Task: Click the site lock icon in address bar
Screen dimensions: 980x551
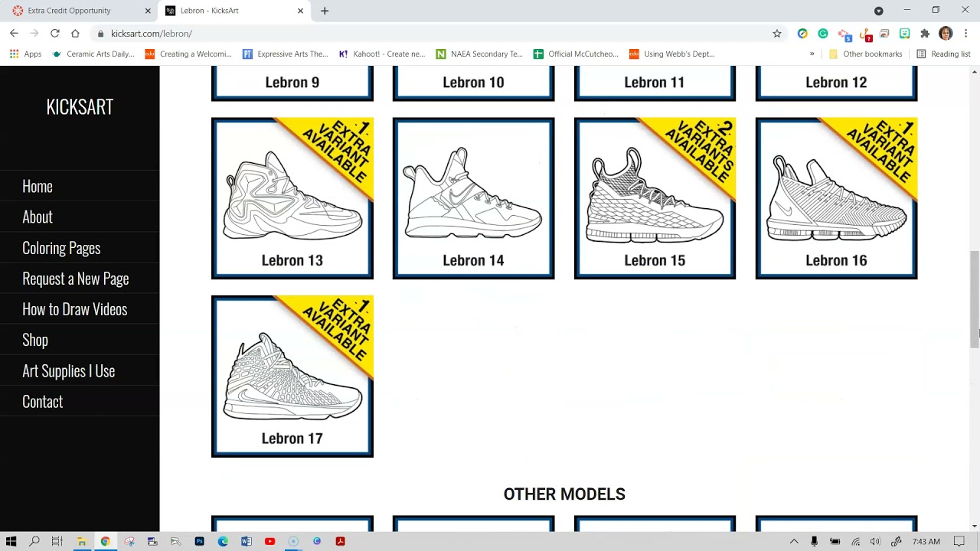Action: 101,34
